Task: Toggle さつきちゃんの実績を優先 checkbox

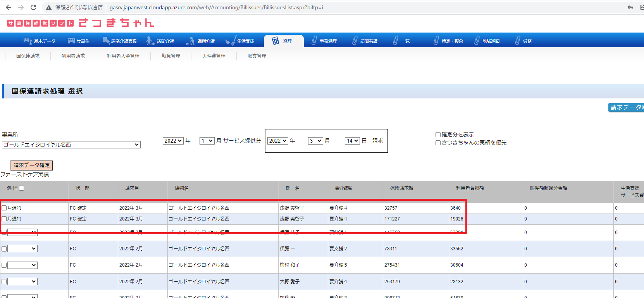Action: pyautogui.click(x=438, y=143)
